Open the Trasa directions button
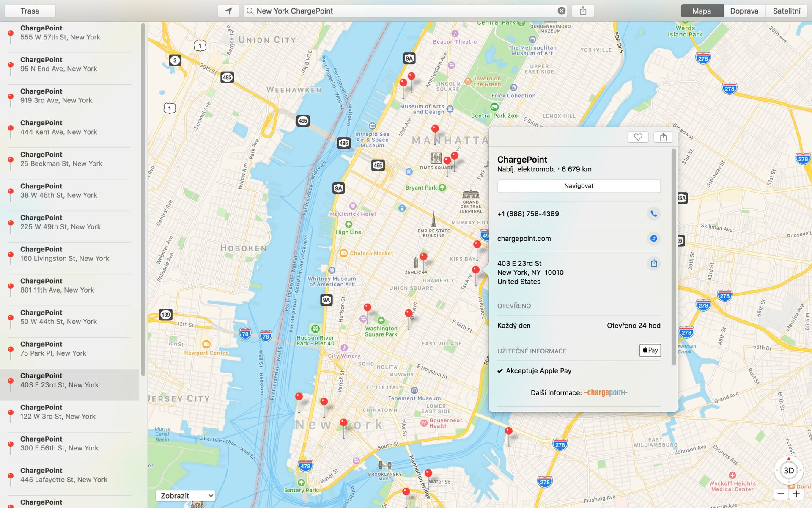 tap(30, 11)
